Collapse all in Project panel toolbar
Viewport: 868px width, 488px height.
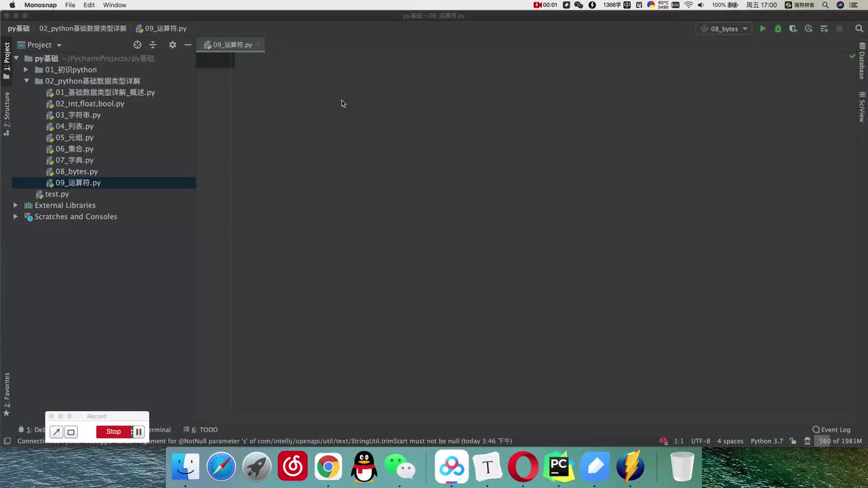[153, 45]
